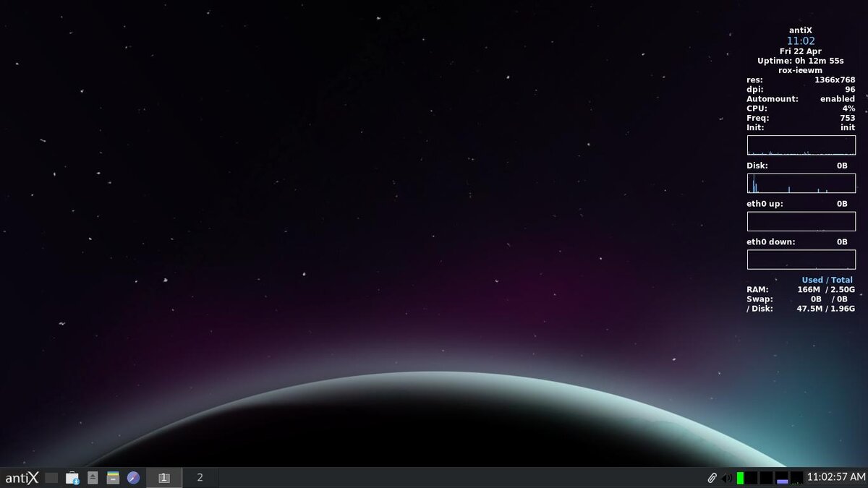Click the taskbar clock showing 11:02:57 AM
The height and width of the screenshot is (488, 868).
(835, 478)
